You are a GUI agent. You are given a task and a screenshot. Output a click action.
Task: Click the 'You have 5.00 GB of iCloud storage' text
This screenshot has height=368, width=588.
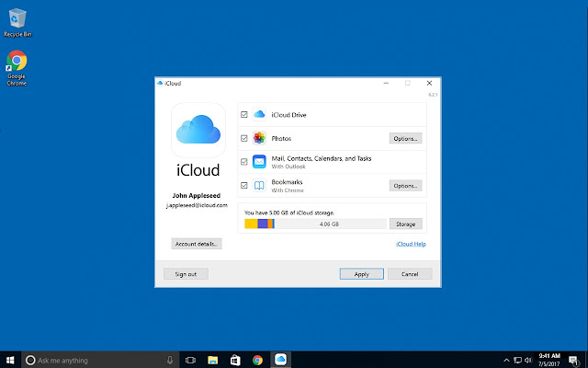[x=289, y=213]
